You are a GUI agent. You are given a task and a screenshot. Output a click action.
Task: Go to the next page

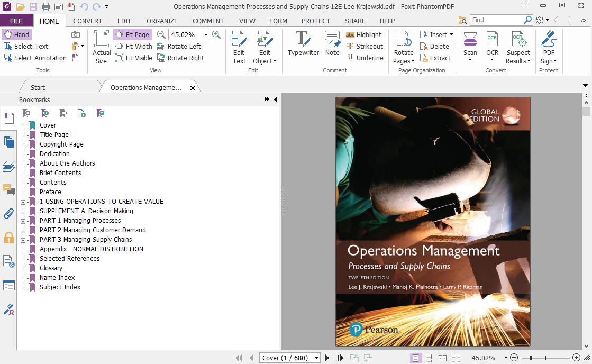coord(327,358)
